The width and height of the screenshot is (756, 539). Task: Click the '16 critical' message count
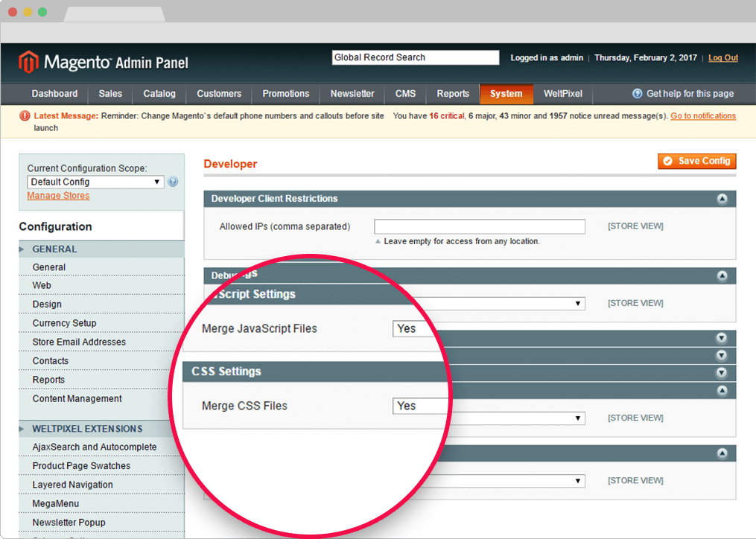tap(446, 115)
